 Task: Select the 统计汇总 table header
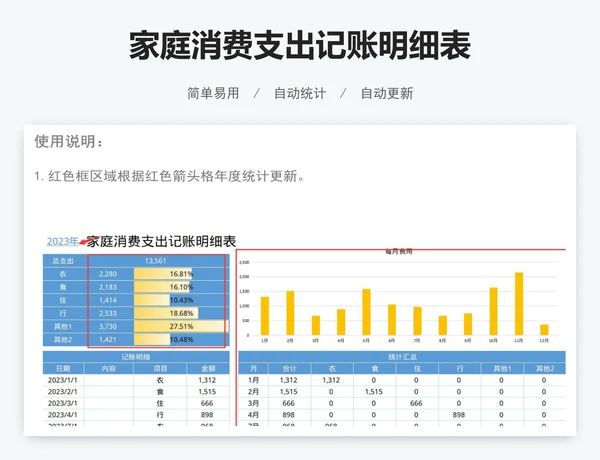[402, 357]
